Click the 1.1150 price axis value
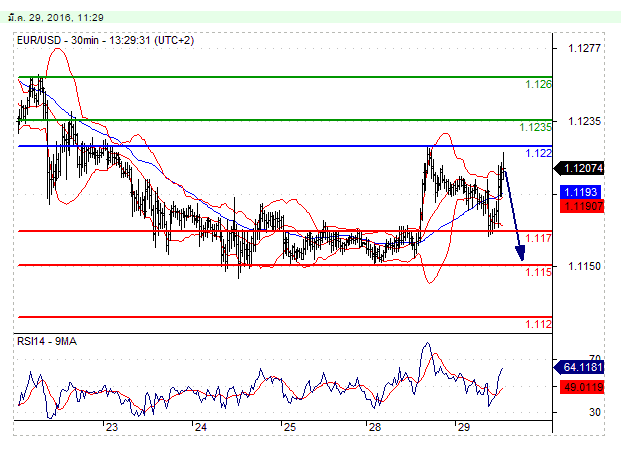 [584, 266]
